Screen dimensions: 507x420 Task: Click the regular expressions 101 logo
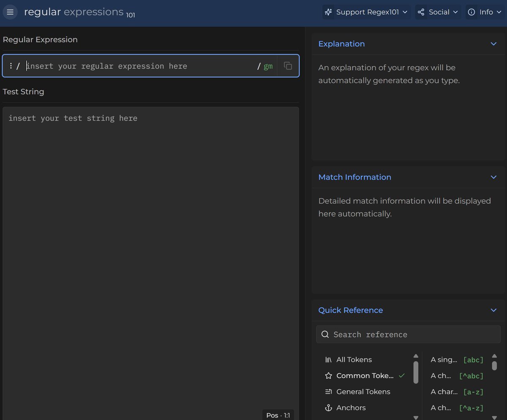79,13
